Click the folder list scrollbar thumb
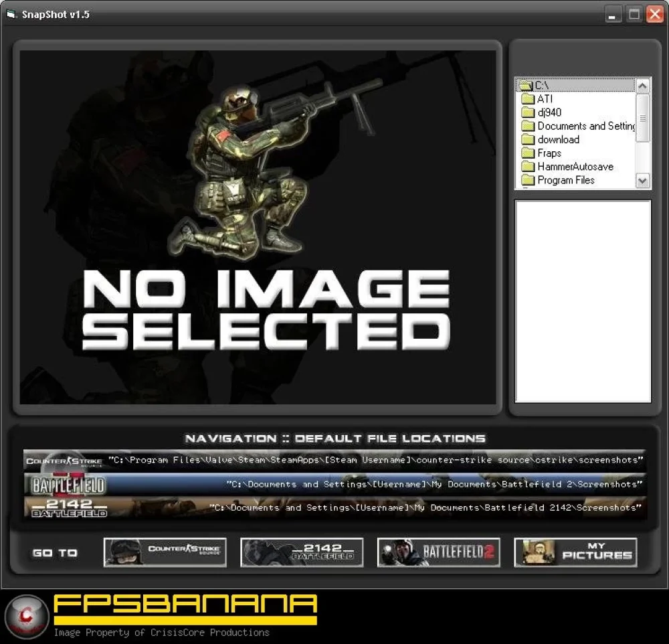 pyautogui.click(x=642, y=118)
